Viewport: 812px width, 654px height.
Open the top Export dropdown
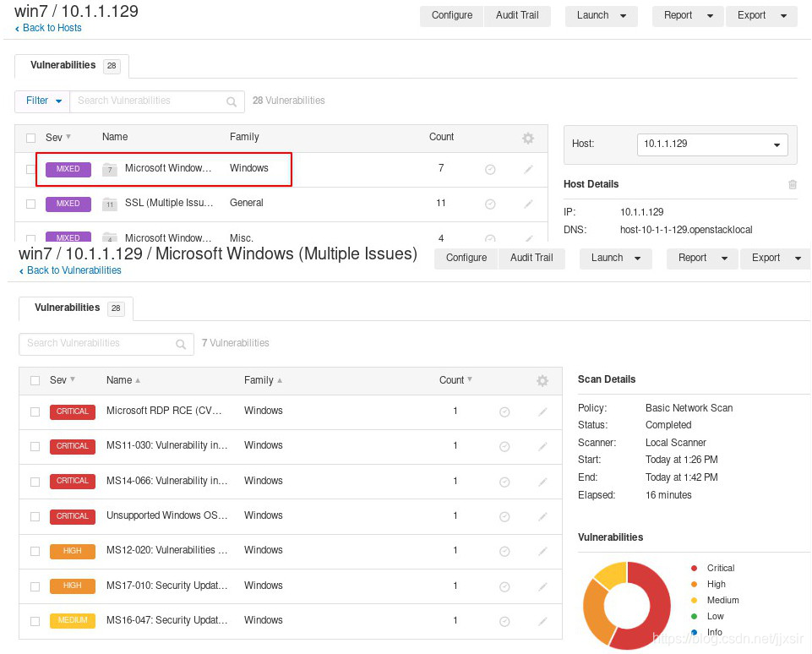(761, 15)
